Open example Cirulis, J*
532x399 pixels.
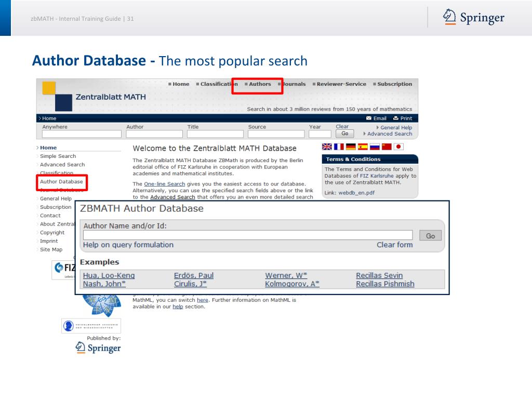tap(190, 284)
